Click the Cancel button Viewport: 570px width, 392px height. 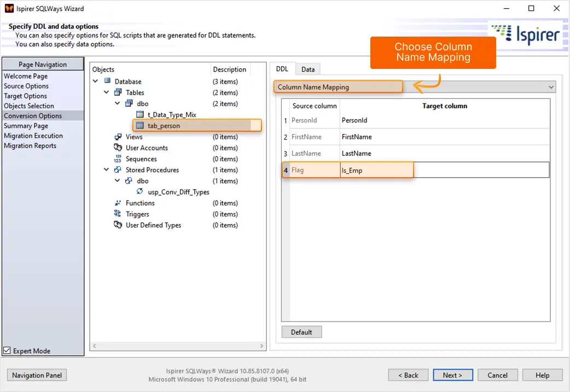click(x=497, y=375)
